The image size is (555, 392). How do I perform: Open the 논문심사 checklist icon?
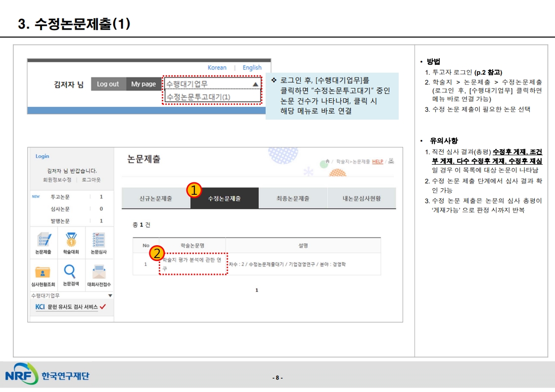[99, 242]
